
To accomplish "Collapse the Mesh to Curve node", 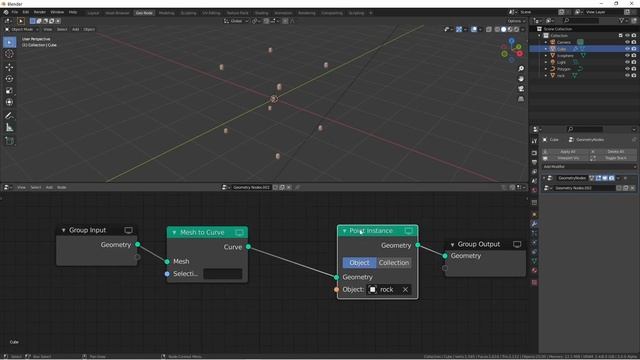I will click(174, 232).
